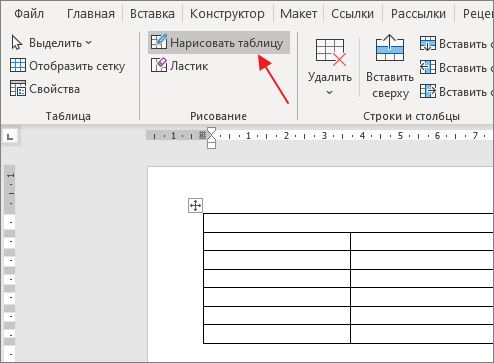
Task: Click the pencil-table draw icon
Action: (x=159, y=42)
